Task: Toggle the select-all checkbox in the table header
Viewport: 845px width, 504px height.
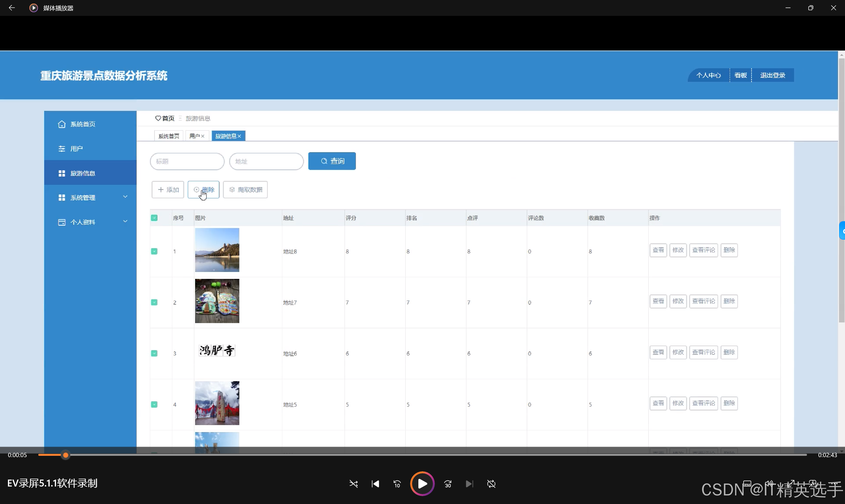Action: (x=154, y=218)
